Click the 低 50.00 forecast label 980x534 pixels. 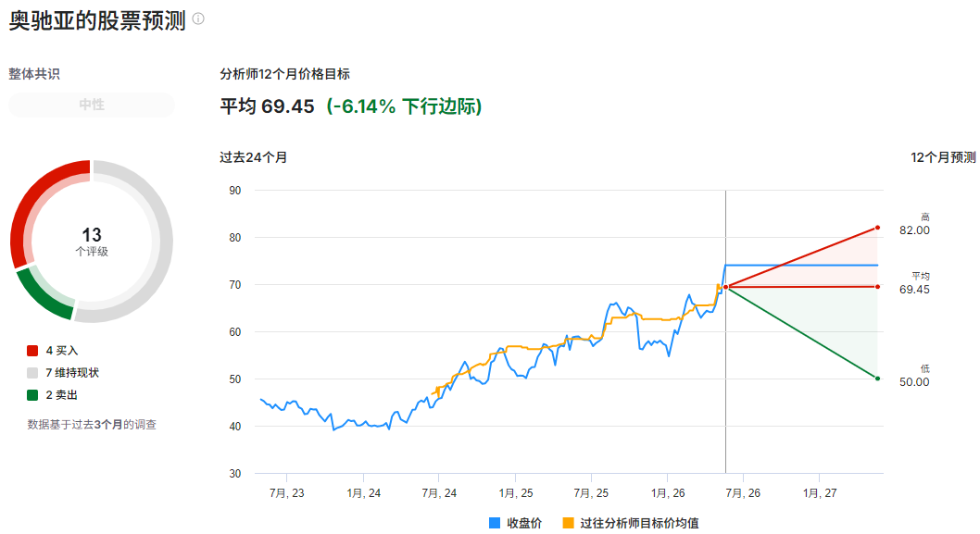pyautogui.click(x=915, y=376)
